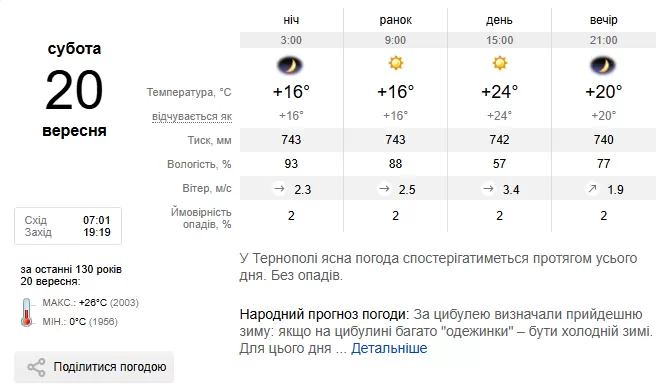Viewport: 667px width, 389px height.
Task: Select the вечір column header
Action: pos(603,20)
